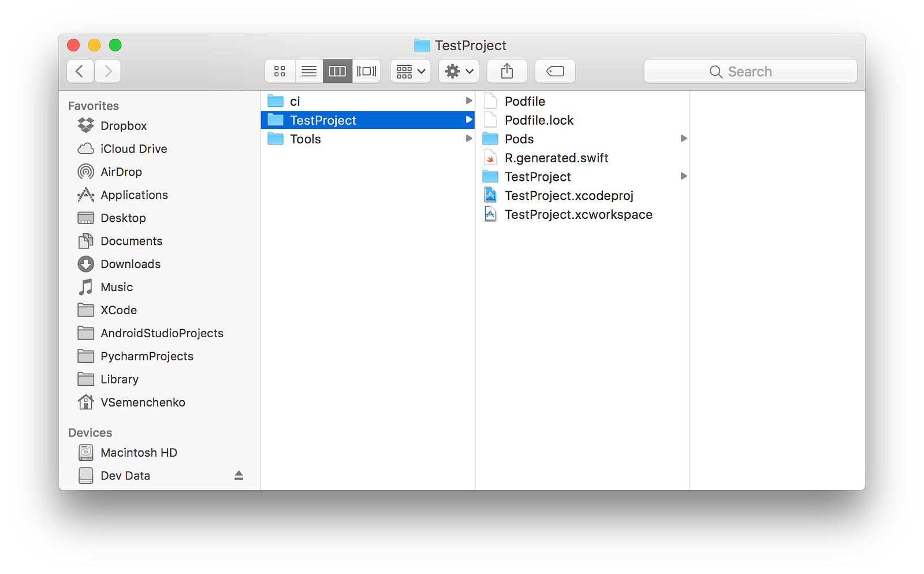Viewport: 924px width, 574px height.
Task: Expand the TestProject subfolder arrow in second column
Action: pos(684,176)
